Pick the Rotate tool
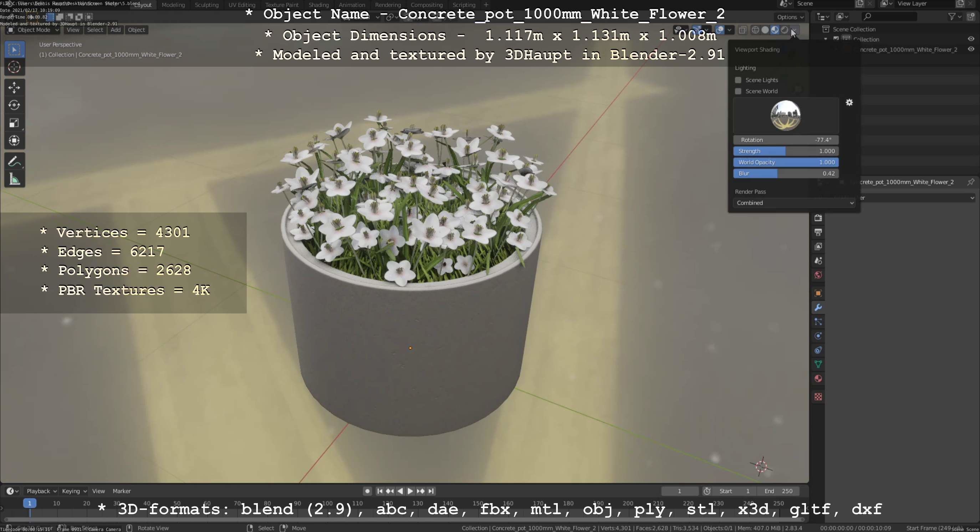980x532 pixels. click(15, 105)
